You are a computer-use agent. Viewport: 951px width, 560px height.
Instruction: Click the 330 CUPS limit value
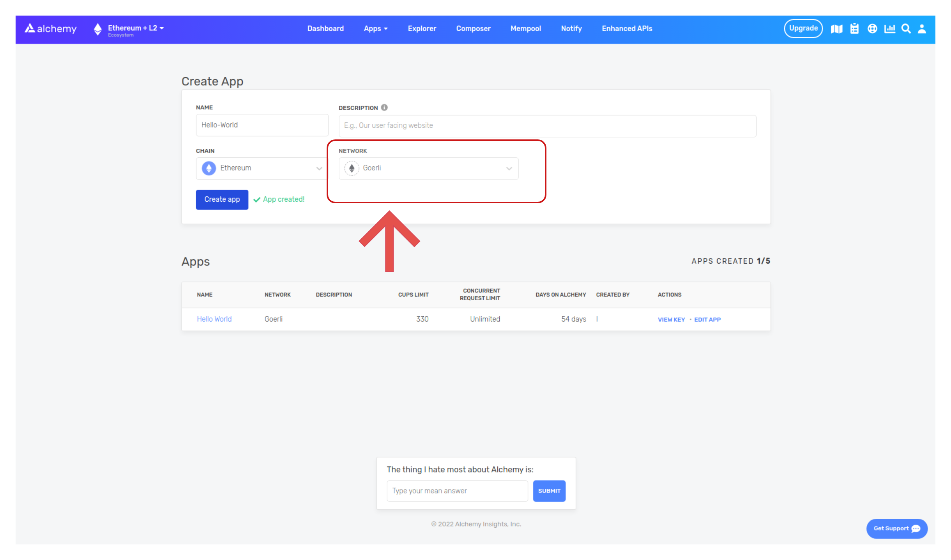[x=422, y=319]
